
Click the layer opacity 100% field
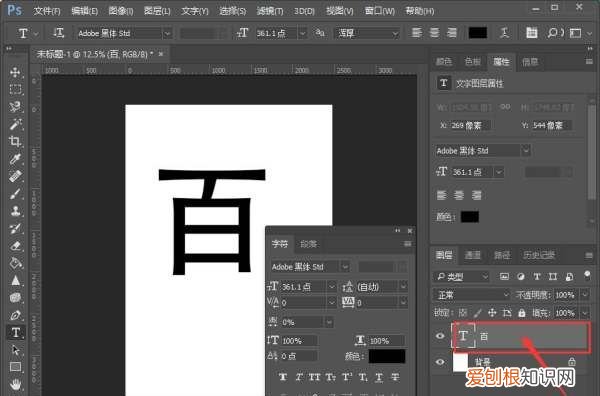pyautogui.click(x=566, y=295)
